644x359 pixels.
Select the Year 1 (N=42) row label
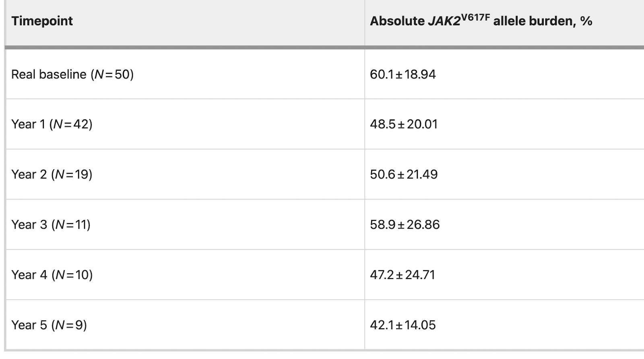[52, 124]
